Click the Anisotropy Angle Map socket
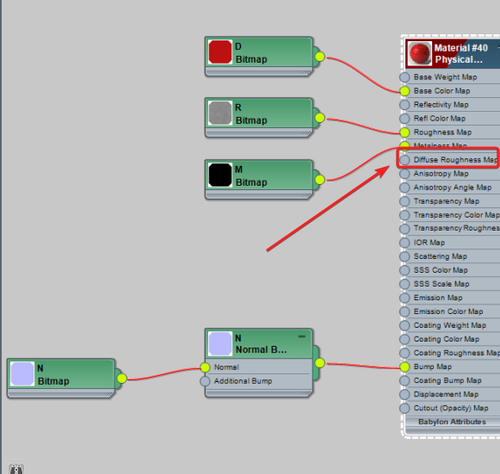The image size is (500, 474). pos(405,188)
